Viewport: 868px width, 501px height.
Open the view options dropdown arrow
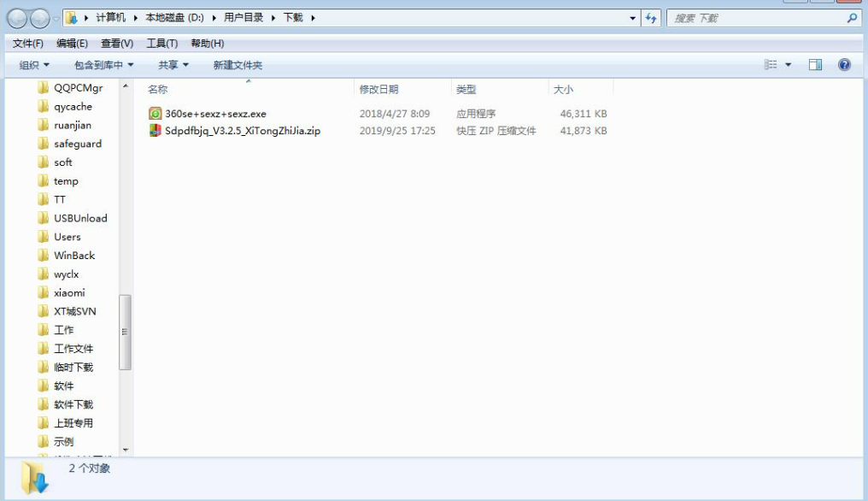point(789,65)
